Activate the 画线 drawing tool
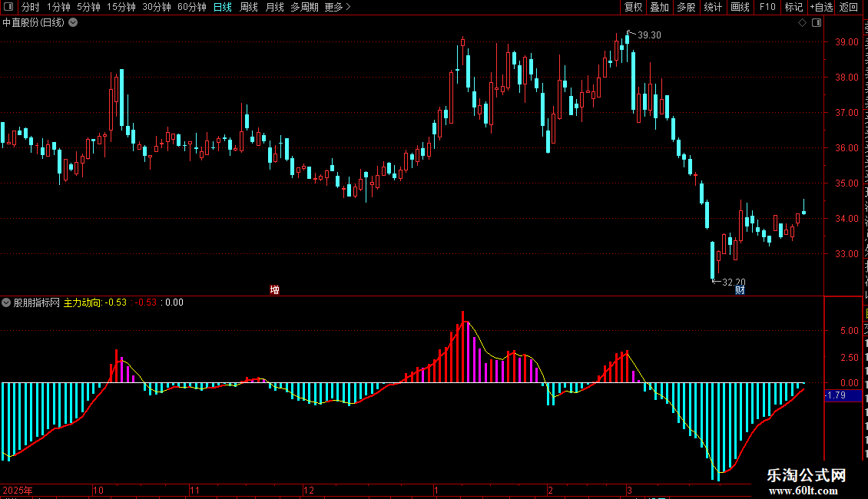 click(x=740, y=7)
